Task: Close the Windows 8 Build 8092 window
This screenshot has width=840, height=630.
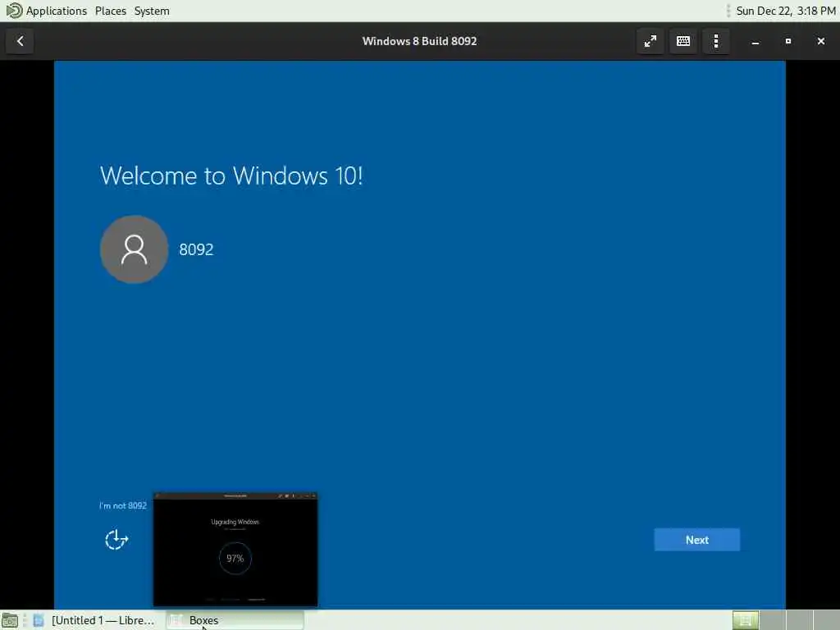Action: coord(820,41)
